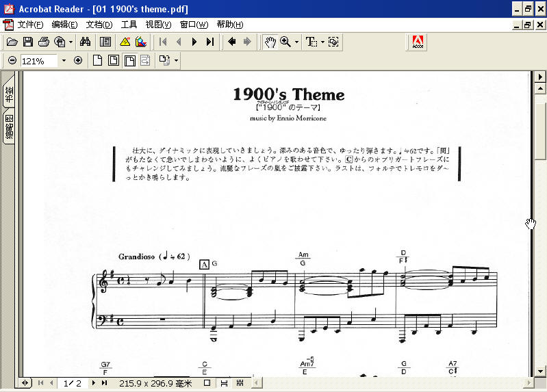
Task: Select the Zoom In tool
Action: coord(285,42)
